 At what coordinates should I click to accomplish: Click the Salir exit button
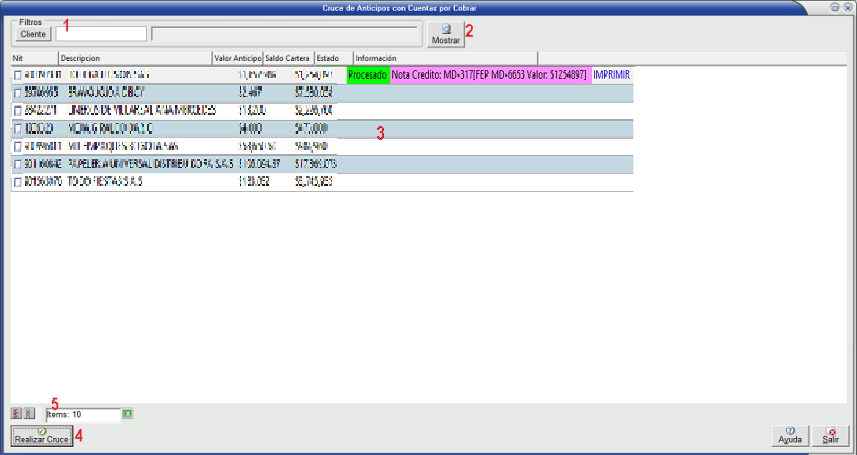830,436
